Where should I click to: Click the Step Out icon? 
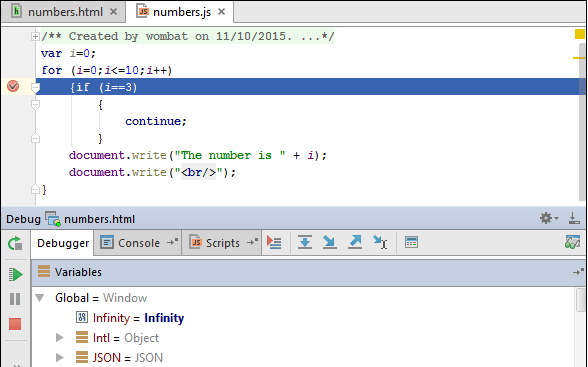point(355,243)
